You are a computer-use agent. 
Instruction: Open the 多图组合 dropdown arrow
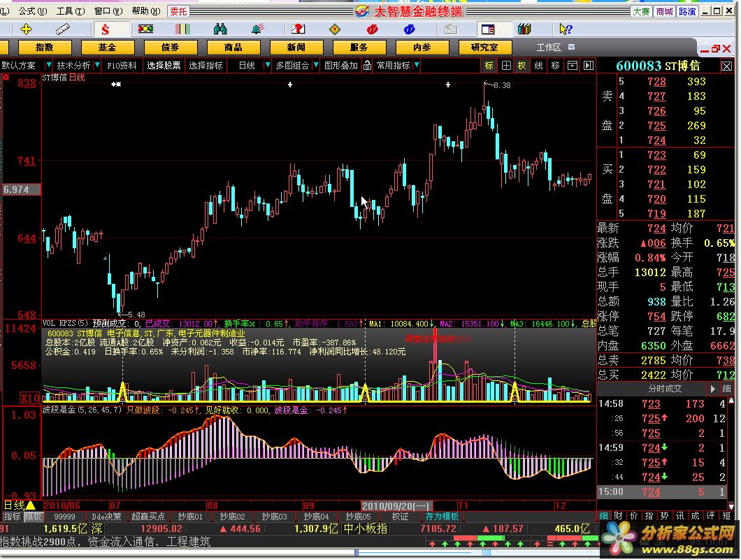(x=316, y=65)
